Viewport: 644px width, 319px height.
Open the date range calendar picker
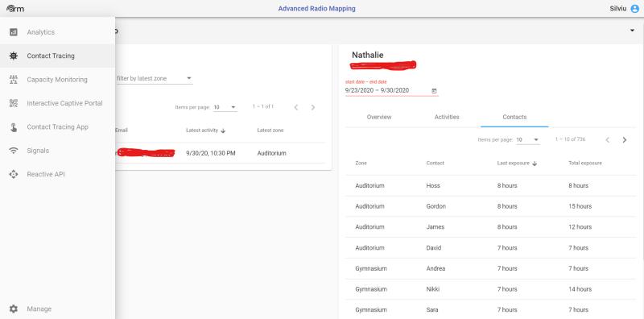434,91
